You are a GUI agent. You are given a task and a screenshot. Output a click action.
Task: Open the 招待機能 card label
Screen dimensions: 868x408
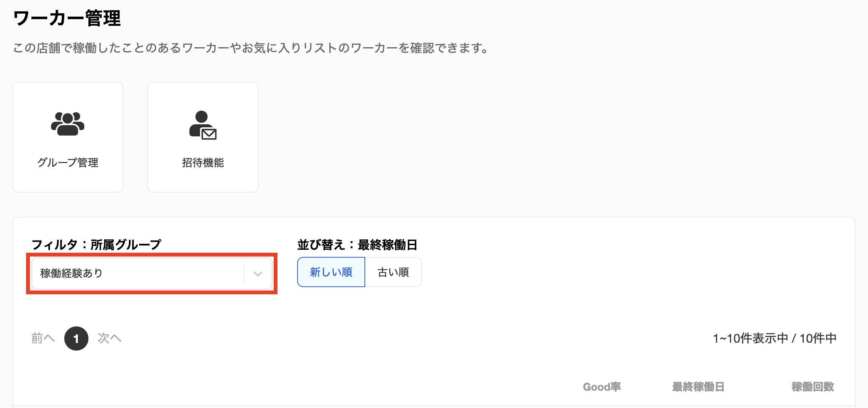tap(203, 162)
